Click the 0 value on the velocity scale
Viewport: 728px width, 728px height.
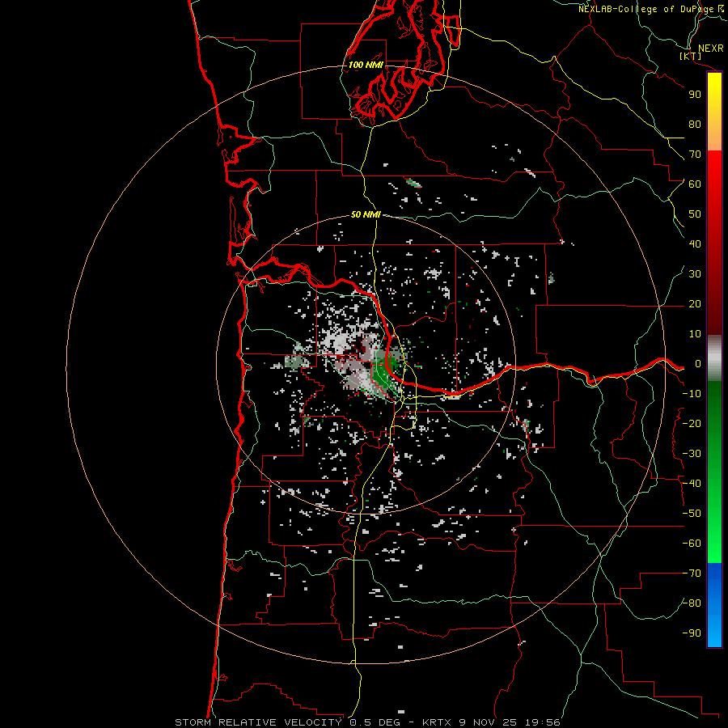pos(698,363)
